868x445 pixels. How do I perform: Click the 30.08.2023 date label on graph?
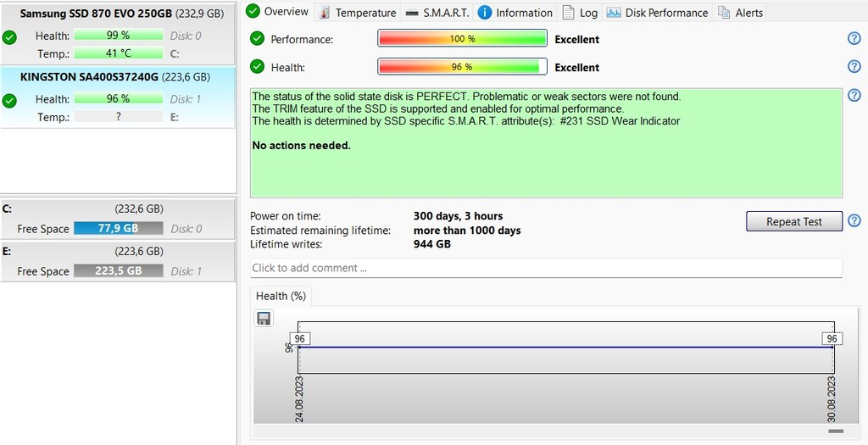coord(832,399)
